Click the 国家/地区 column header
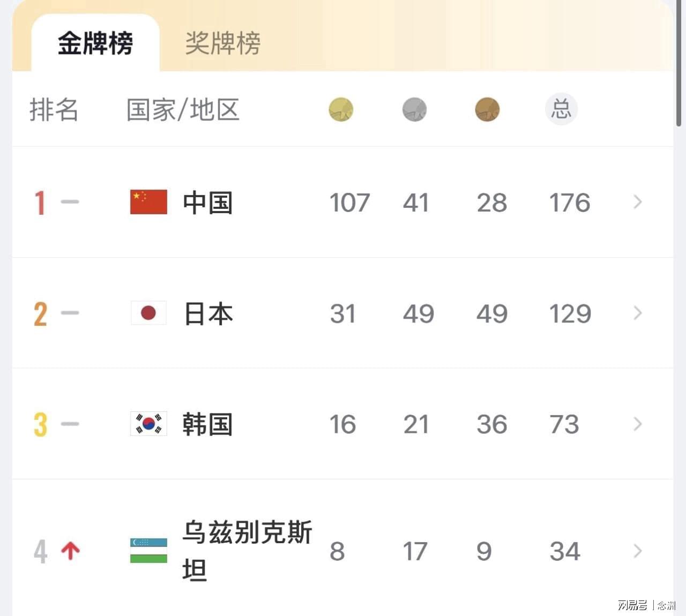Screen dimensions: 686x616 pyautogui.click(x=183, y=110)
